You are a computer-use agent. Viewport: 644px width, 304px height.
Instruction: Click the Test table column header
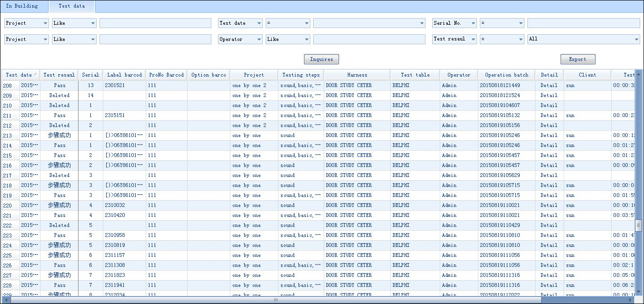pos(415,75)
